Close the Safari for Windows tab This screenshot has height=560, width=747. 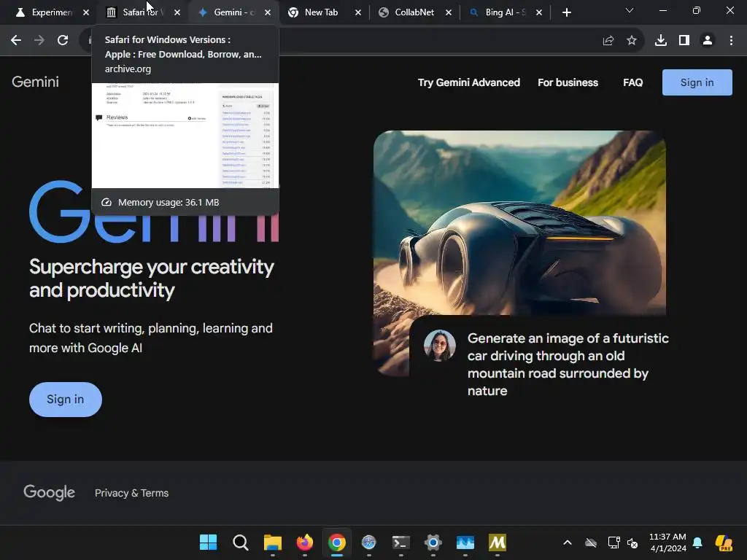pyautogui.click(x=177, y=12)
